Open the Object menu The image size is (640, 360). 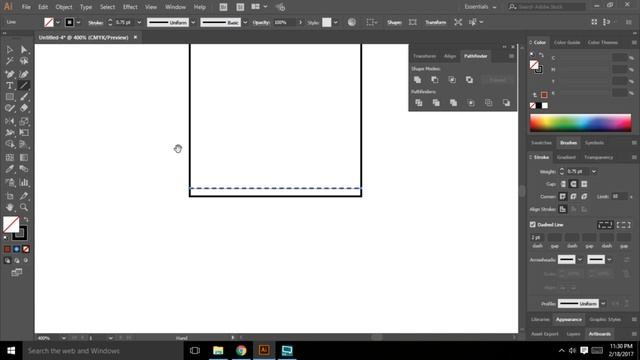pos(64,7)
